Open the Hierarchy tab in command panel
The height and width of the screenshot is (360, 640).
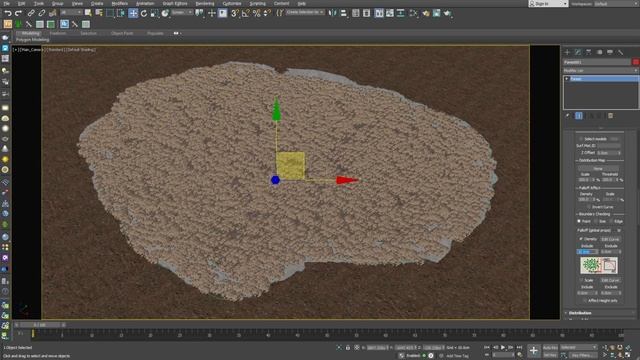point(588,52)
